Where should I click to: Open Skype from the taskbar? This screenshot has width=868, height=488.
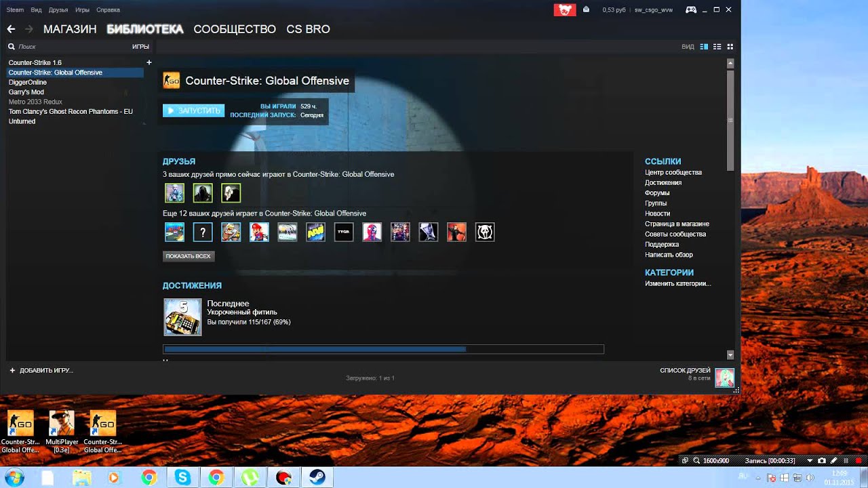click(x=182, y=478)
